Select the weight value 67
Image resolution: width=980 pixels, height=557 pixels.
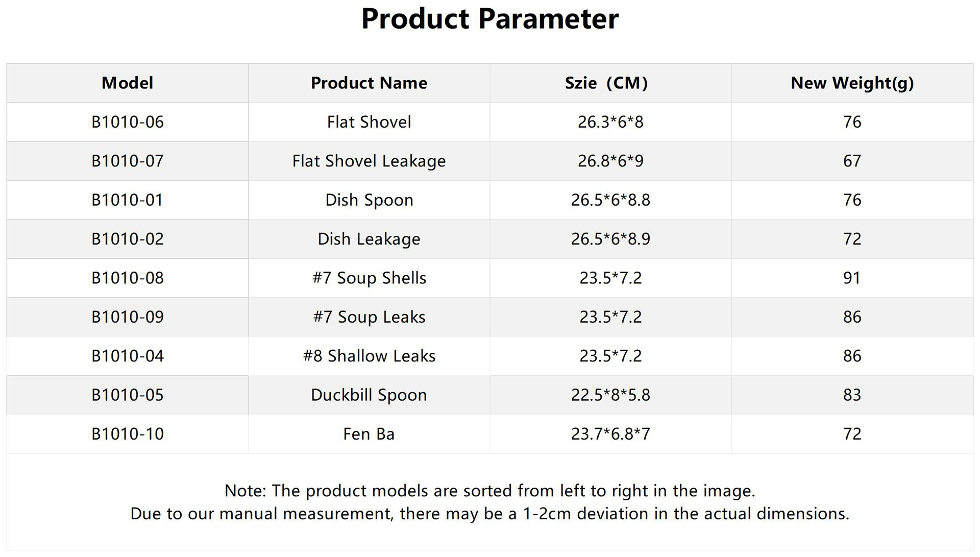pos(852,161)
